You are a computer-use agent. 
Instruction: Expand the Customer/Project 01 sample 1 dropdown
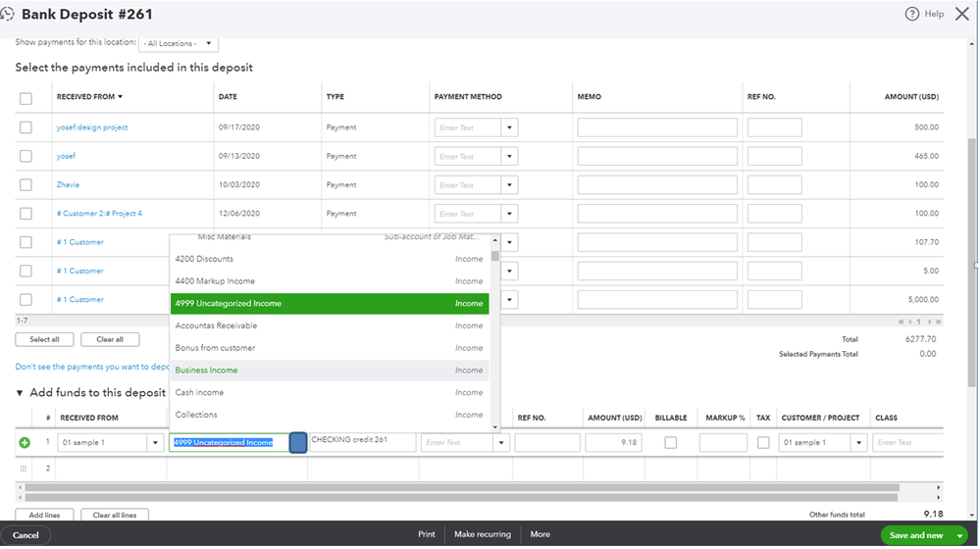coord(858,443)
